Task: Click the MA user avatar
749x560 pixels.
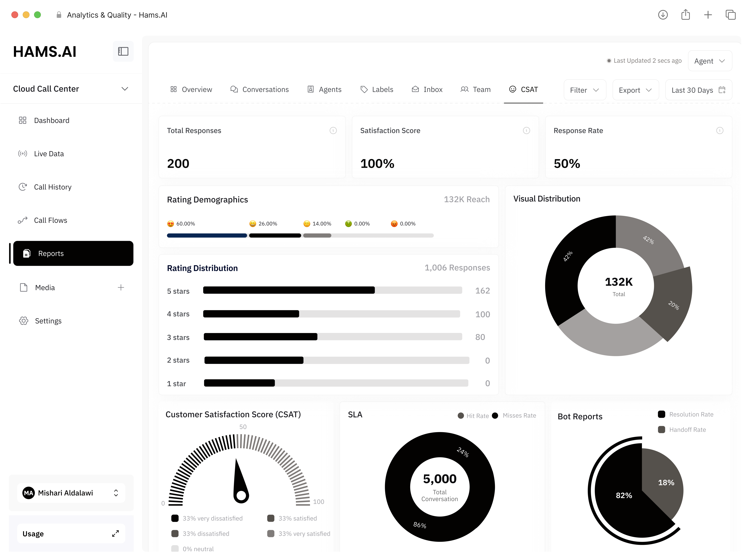Action: [x=29, y=493]
